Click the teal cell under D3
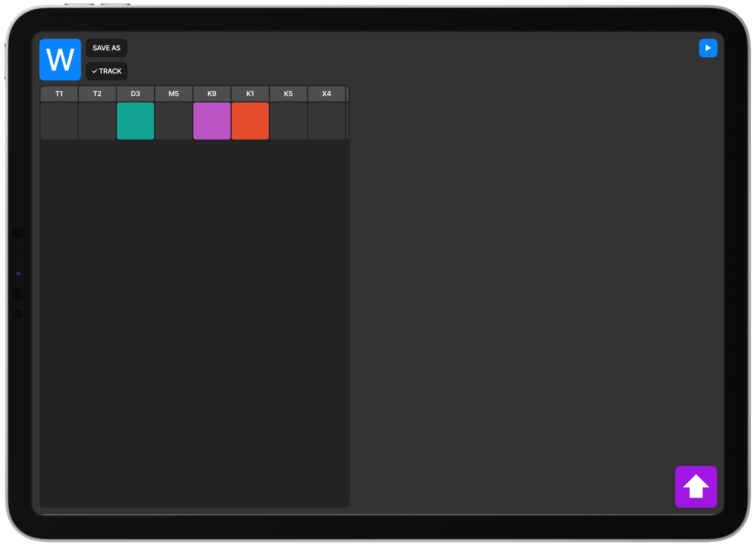 tap(135, 121)
